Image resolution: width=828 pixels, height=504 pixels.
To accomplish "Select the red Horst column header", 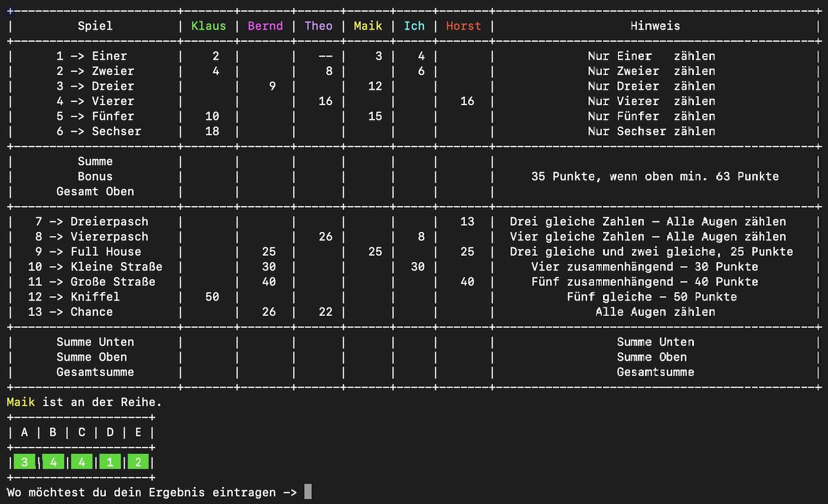I will pos(464,26).
